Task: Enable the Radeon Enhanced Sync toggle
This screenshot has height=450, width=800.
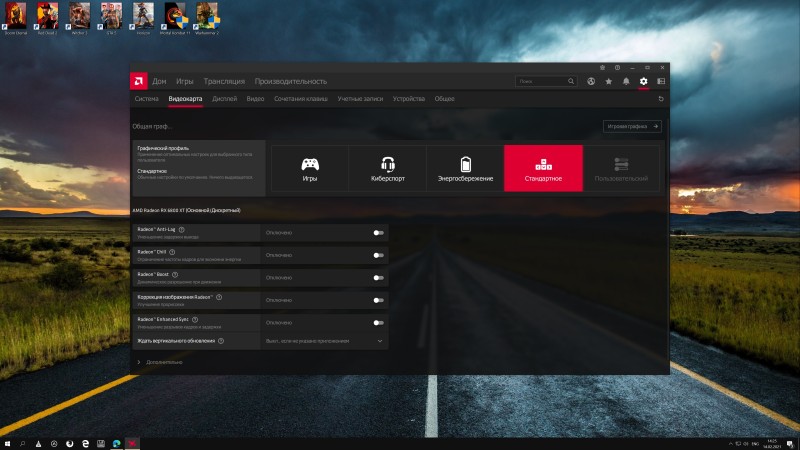Action: click(378, 322)
